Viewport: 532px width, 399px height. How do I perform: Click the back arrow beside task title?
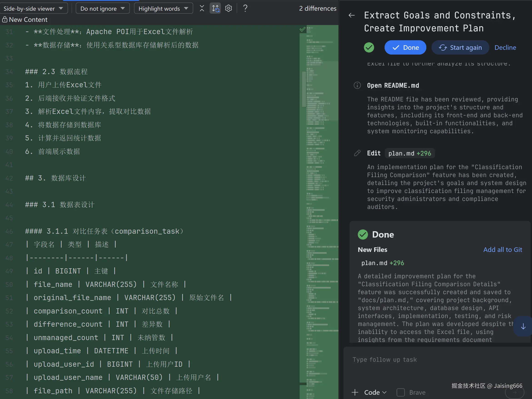coord(352,15)
